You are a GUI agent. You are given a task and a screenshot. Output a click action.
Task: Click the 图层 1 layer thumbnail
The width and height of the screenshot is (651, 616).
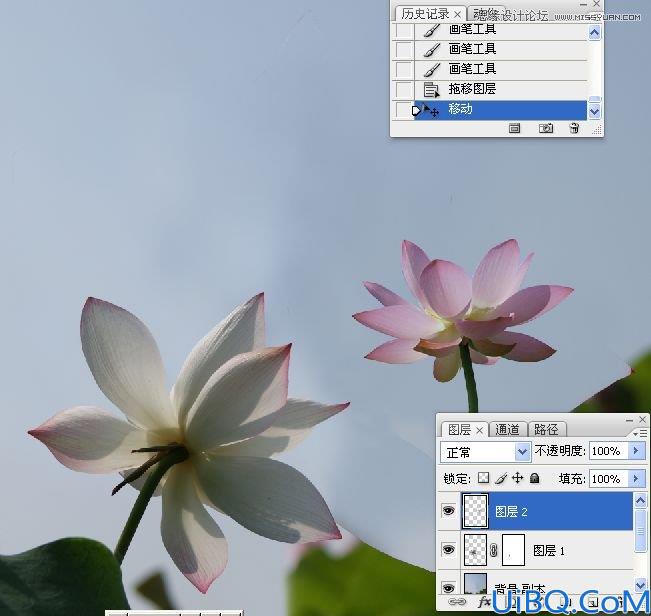coord(475,550)
